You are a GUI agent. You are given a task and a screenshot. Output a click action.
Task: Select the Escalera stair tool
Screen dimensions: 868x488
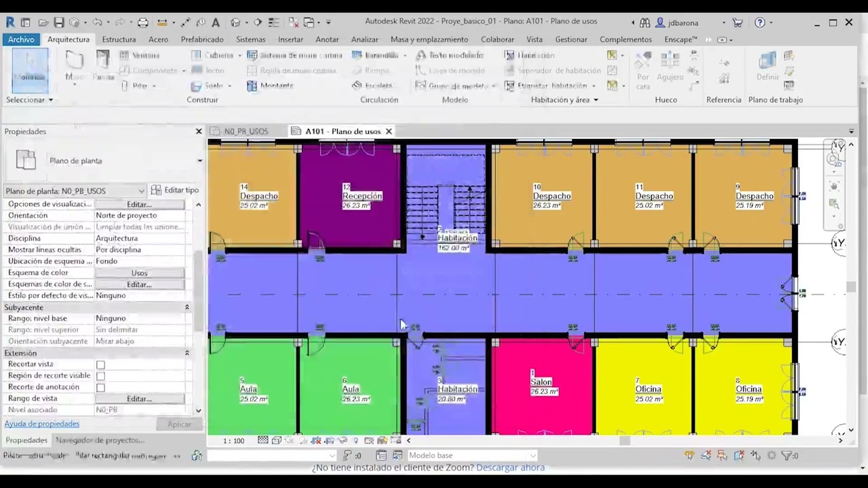click(x=372, y=85)
